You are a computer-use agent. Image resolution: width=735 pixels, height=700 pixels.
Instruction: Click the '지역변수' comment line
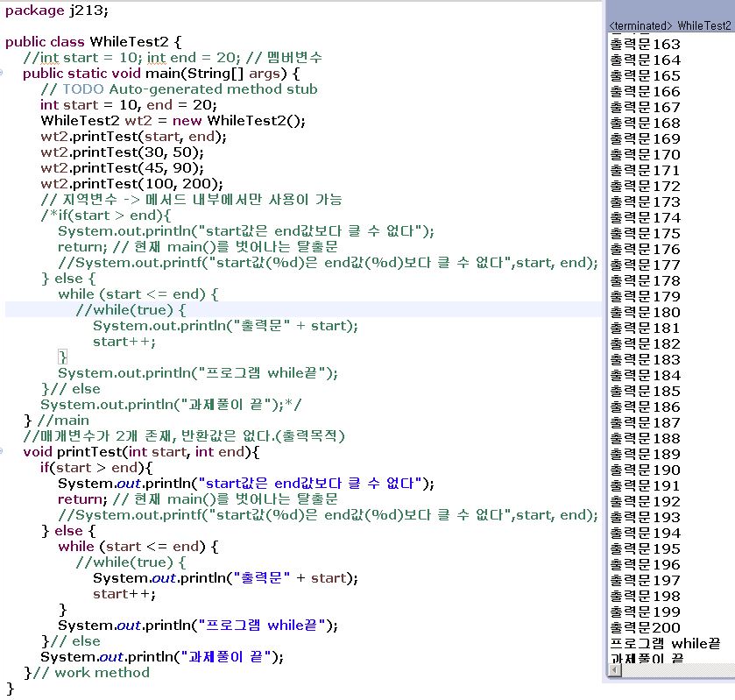click(191, 199)
